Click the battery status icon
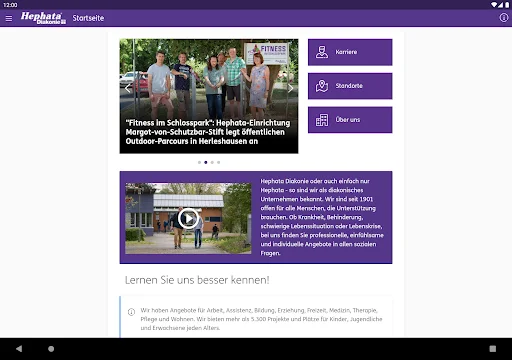Screen dimensions: 512x360 click(x=507, y=5)
